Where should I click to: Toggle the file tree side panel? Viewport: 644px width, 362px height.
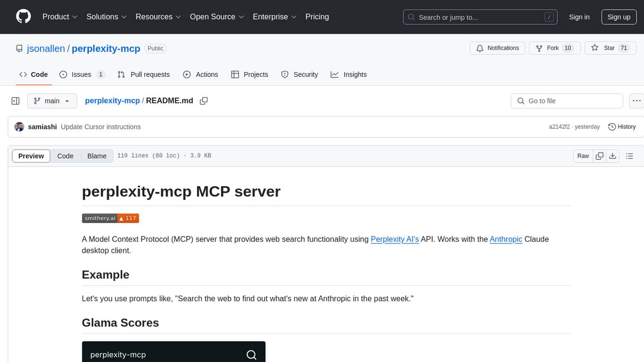tap(16, 101)
